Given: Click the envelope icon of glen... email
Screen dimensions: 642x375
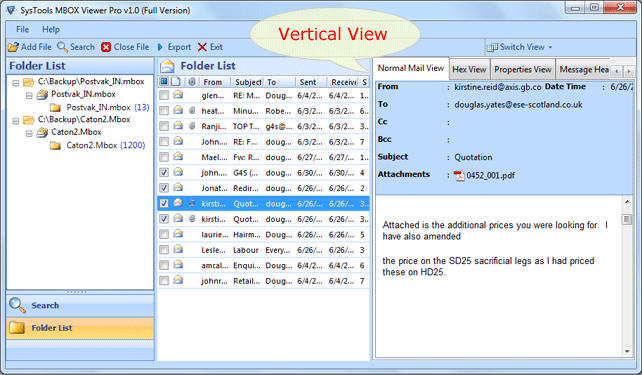Looking at the screenshot, I should pyautogui.click(x=178, y=95).
